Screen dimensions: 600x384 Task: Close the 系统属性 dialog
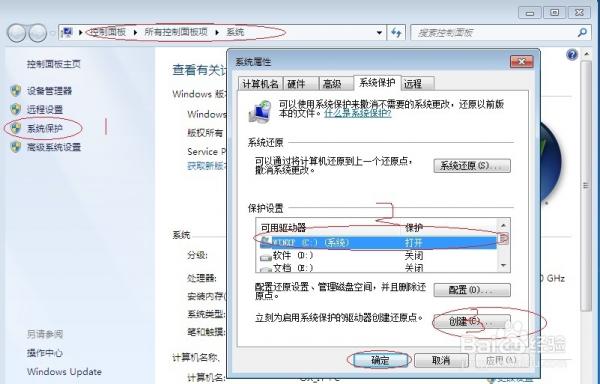522,62
